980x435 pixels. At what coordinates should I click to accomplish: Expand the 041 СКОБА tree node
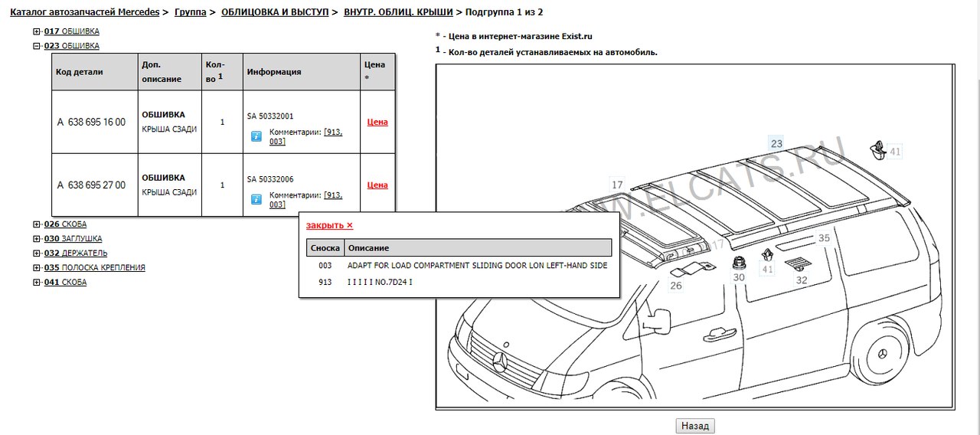[37, 283]
